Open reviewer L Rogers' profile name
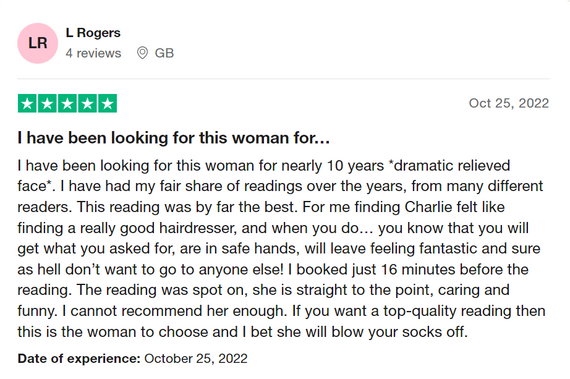The height and width of the screenshot is (379, 570). [93, 33]
